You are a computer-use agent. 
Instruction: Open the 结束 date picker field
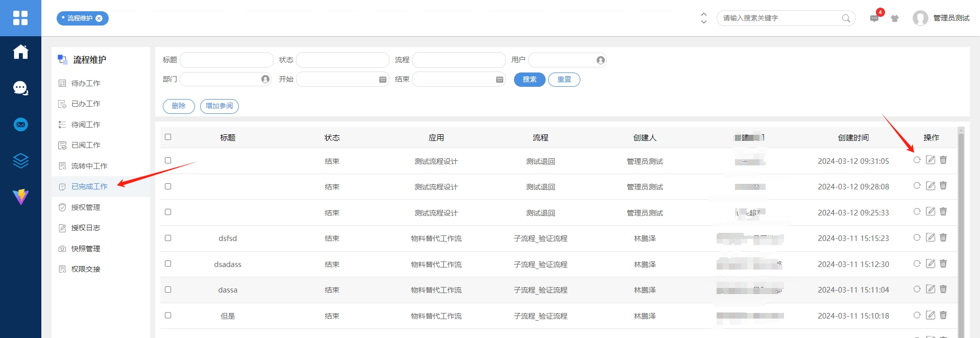[458, 80]
